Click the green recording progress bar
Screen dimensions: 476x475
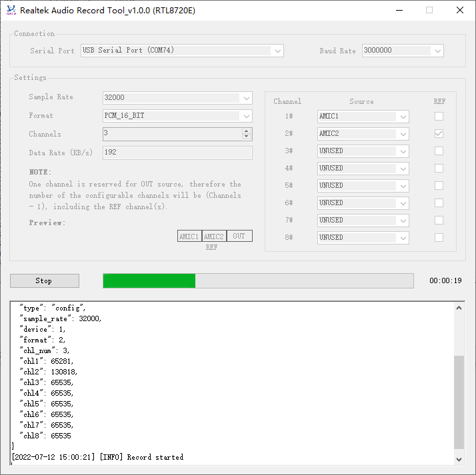coord(149,280)
